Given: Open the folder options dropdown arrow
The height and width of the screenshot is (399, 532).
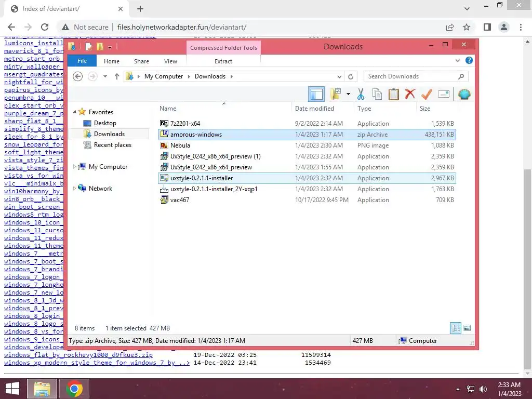Looking at the screenshot, I should (348, 94).
